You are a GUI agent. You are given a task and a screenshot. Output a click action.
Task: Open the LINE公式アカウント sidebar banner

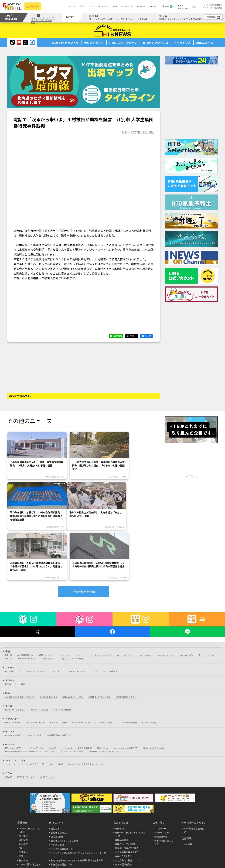click(191, 276)
